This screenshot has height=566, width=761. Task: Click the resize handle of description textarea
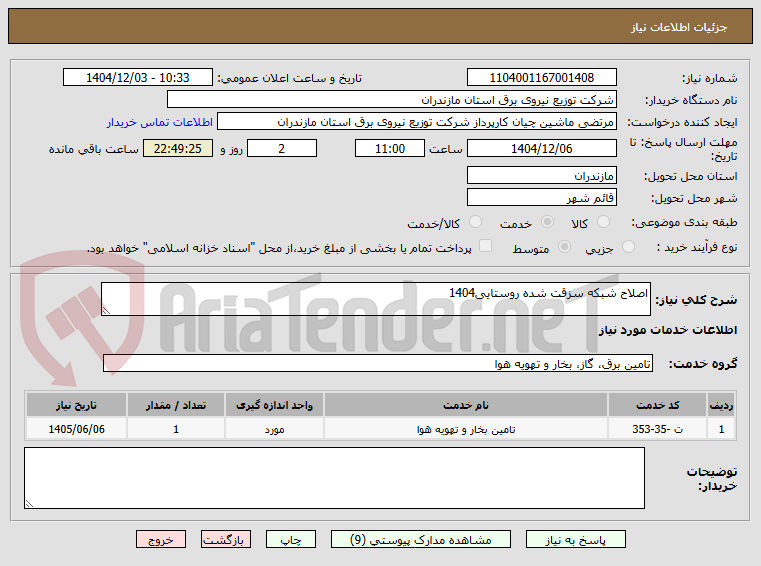click(x=106, y=310)
